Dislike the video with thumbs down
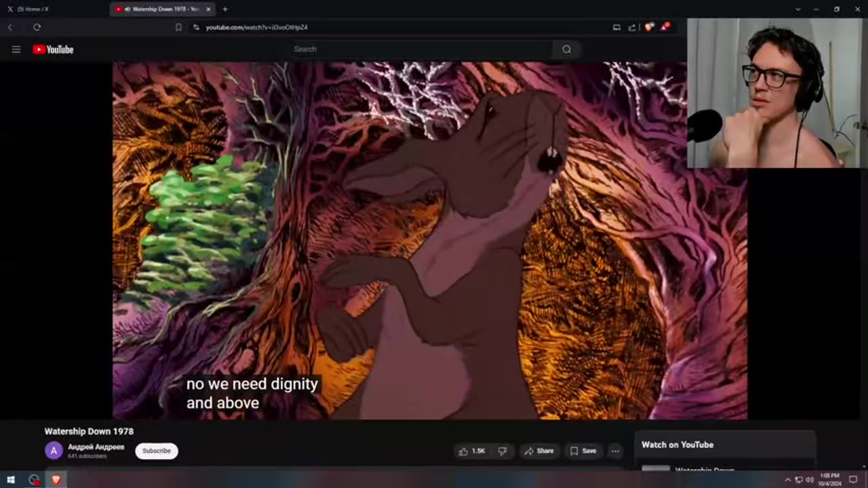 pos(502,451)
